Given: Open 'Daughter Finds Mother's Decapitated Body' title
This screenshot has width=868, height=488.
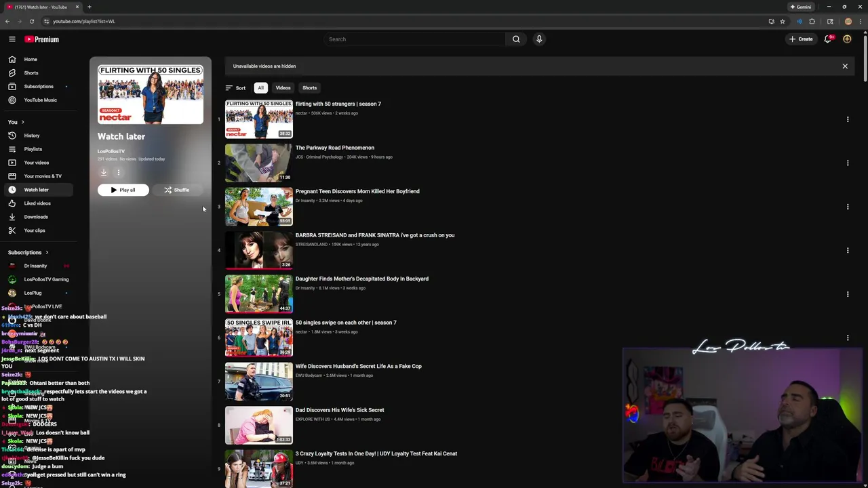Looking at the screenshot, I should (362, 279).
